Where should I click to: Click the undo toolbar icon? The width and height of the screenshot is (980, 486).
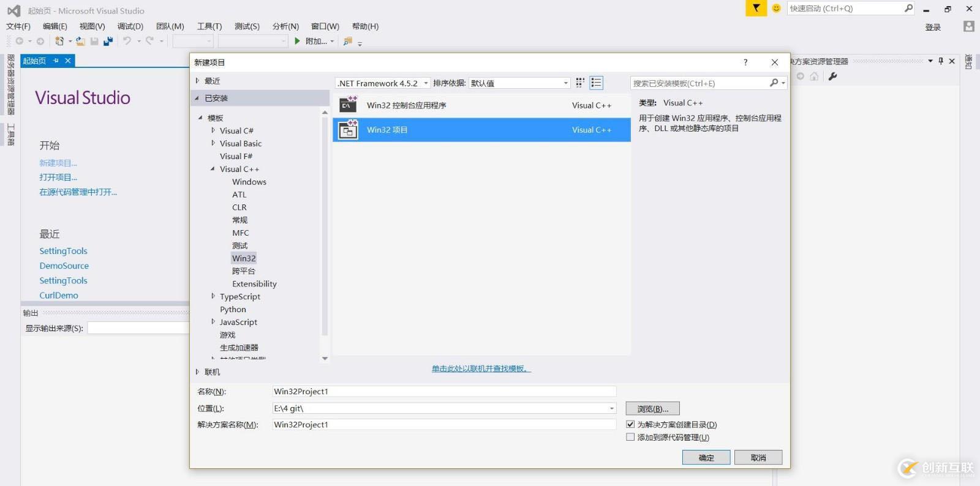click(127, 41)
